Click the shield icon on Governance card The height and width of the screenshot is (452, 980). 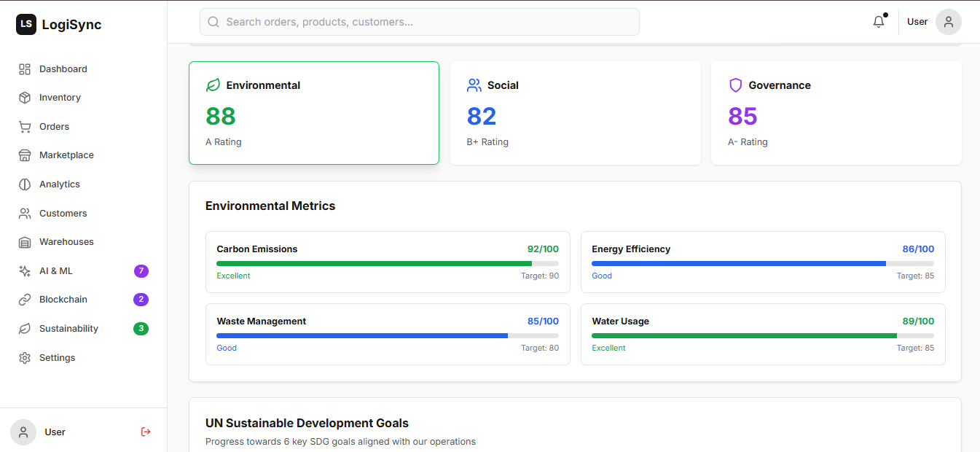tap(735, 85)
